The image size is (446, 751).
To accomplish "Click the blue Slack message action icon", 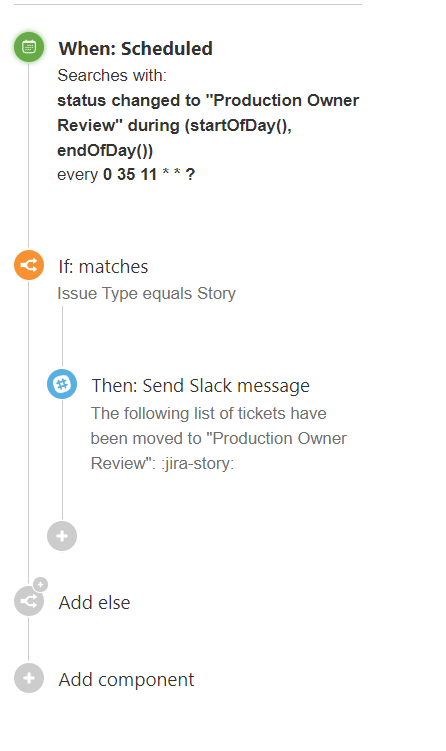I will click(x=62, y=384).
